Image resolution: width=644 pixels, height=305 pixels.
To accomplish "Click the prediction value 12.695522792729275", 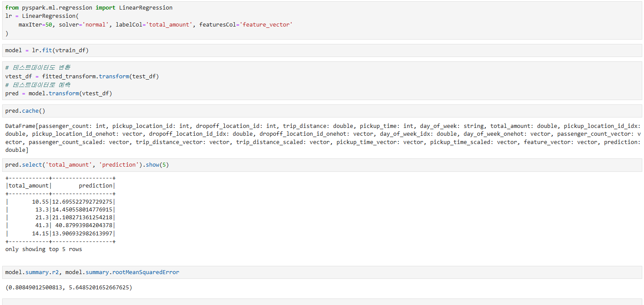I will [83, 201].
